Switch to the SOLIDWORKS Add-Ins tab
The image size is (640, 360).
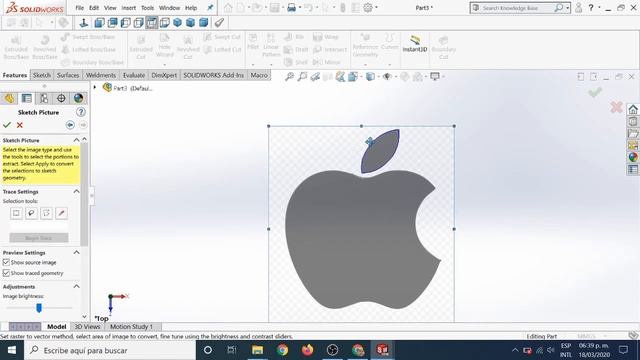click(x=213, y=75)
